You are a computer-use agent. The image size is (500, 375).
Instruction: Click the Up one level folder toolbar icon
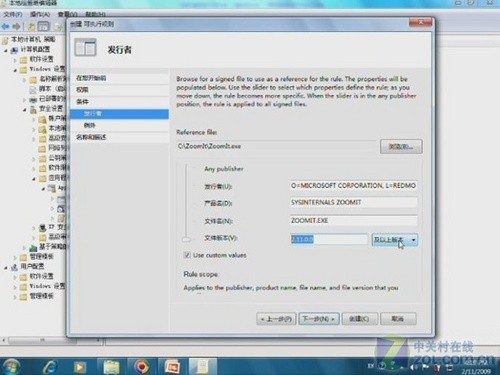point(31,27)
